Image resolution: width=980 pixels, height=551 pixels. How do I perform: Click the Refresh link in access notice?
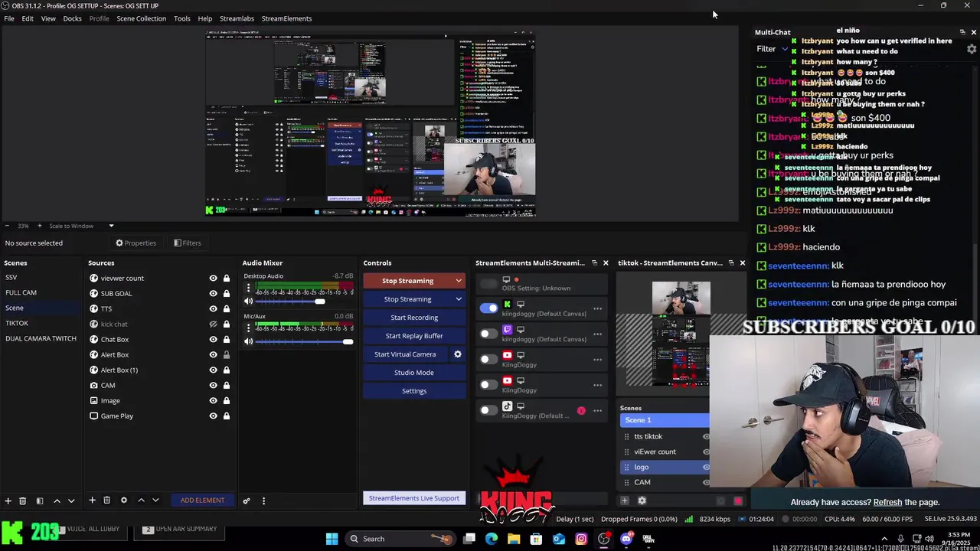pos(887,502)
